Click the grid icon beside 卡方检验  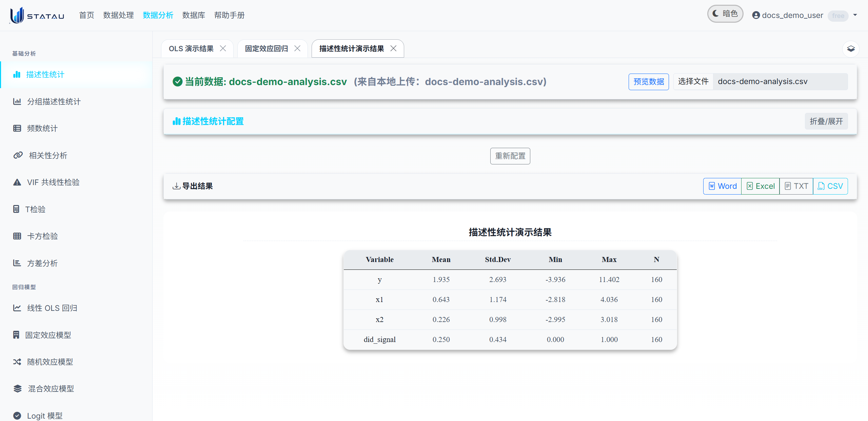click(17, 236)
